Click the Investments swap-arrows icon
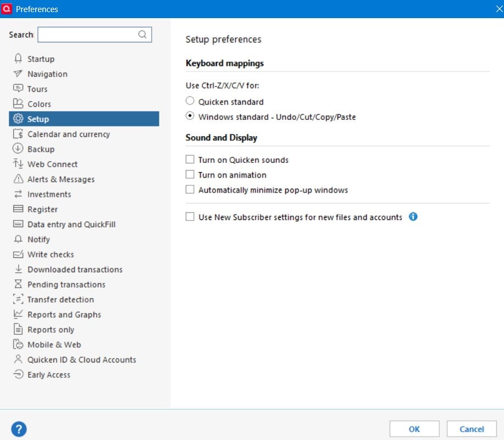504x440 pixels. click(18, 194)
